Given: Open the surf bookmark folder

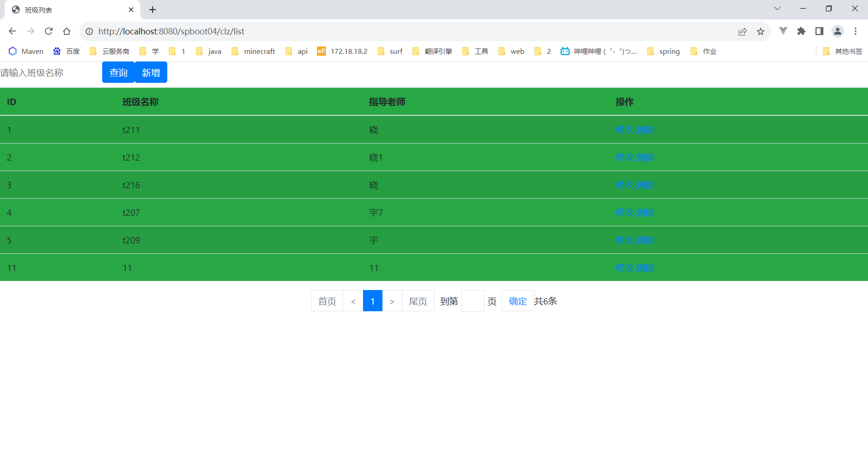Looking at the screenshot, I should click(x=390, y=51).
